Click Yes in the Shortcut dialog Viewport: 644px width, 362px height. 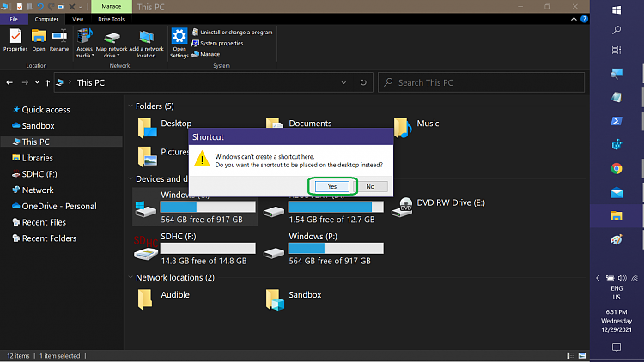point(332,186)
